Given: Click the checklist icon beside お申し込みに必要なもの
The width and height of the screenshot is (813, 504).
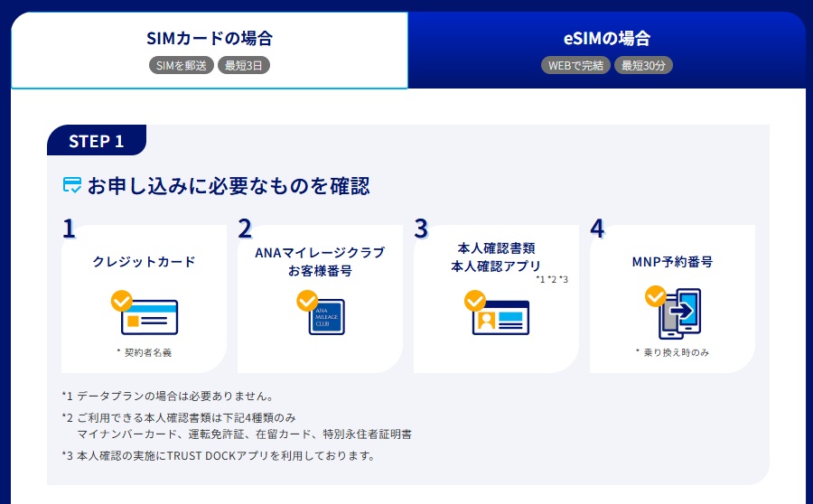Looking at the screenshot, I should 72,184.
